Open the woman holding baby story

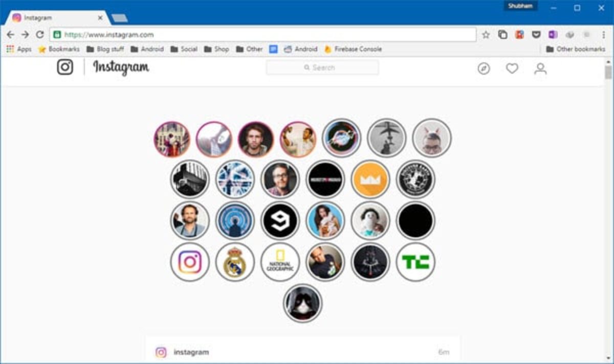pos(325,221)
